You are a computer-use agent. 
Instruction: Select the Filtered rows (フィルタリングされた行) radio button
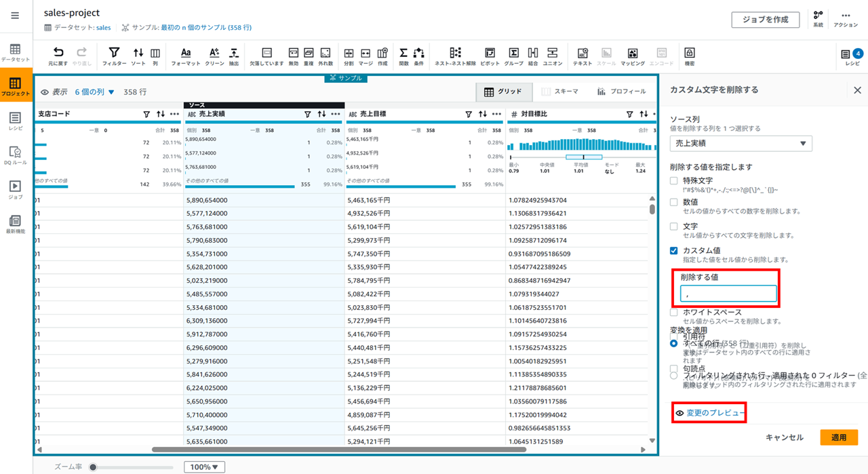point(673,375)
